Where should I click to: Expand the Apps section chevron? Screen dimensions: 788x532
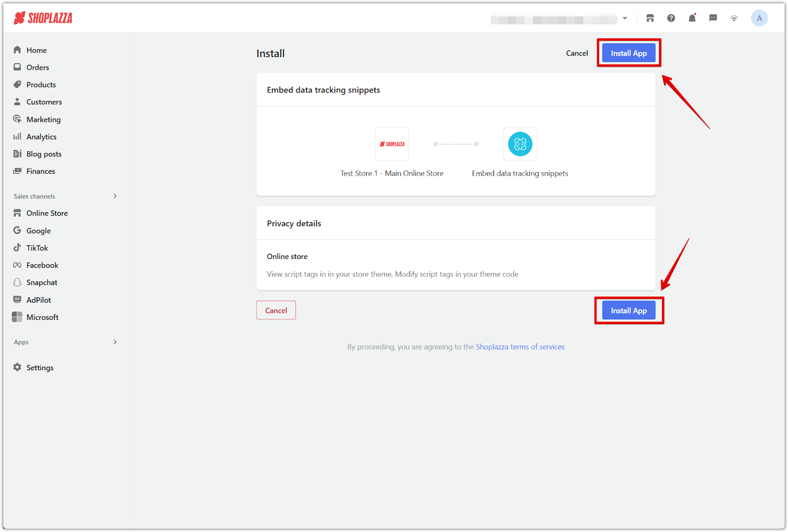[x=115, y=342]
